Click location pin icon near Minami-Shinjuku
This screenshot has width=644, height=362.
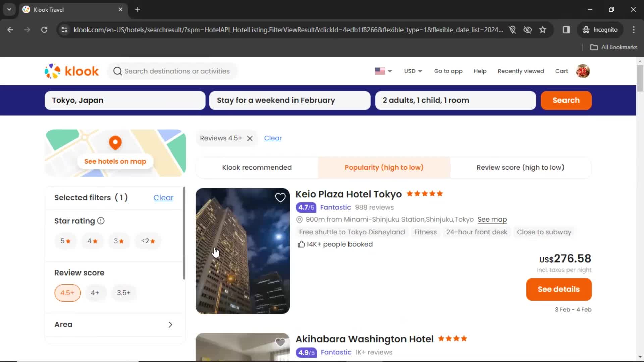tap(299, 220)
